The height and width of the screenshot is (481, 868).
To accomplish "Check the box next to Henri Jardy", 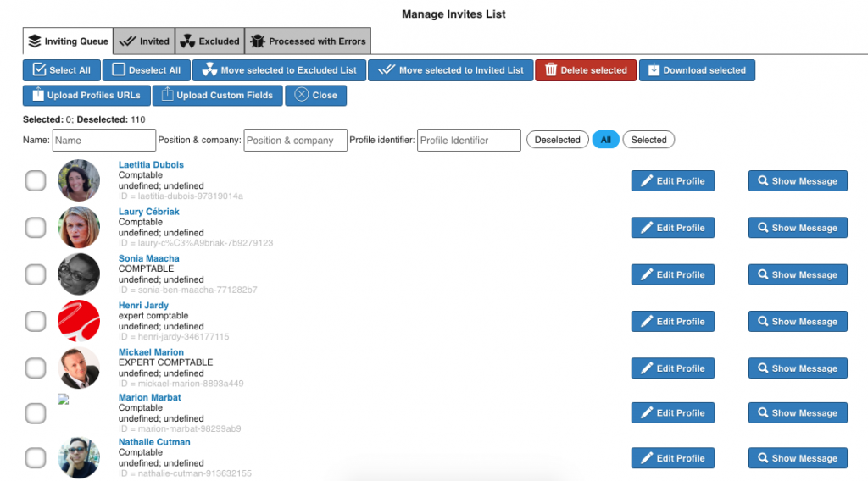I will point(36,321).
